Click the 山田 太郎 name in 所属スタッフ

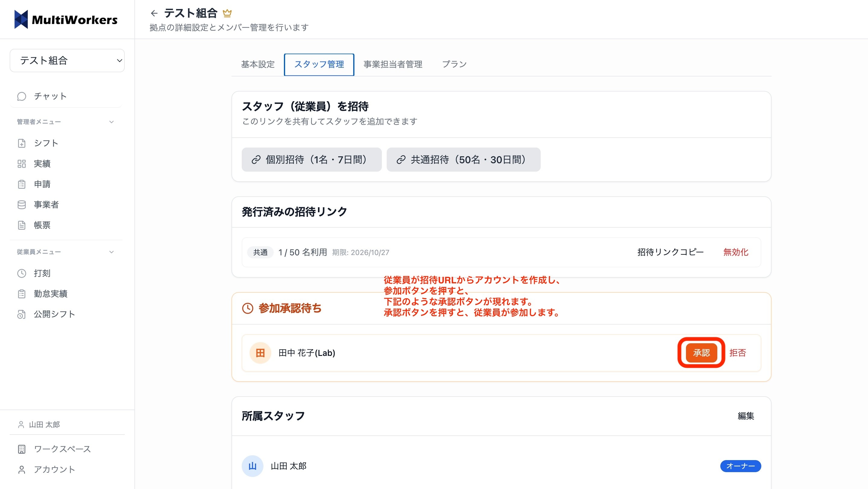(288, 466)
